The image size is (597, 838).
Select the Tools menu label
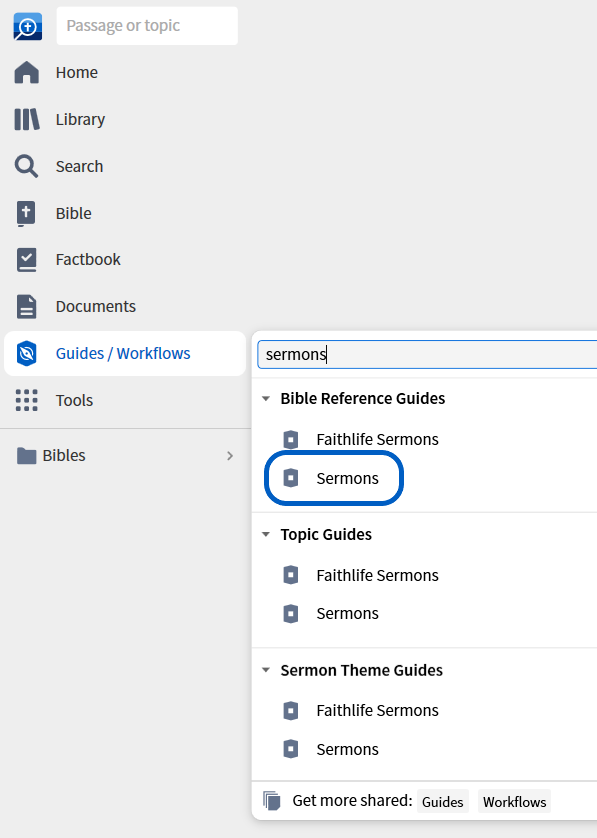[x=74, y=400]
